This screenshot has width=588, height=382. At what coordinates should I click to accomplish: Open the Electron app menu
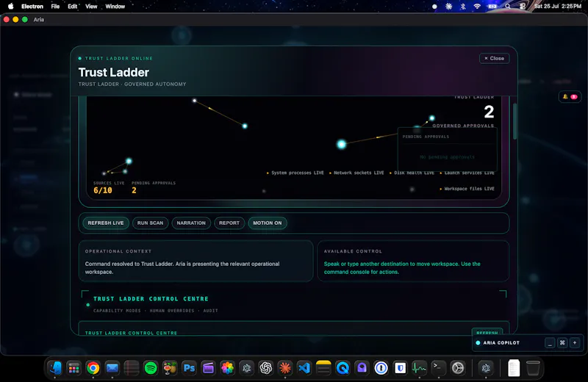32,7
